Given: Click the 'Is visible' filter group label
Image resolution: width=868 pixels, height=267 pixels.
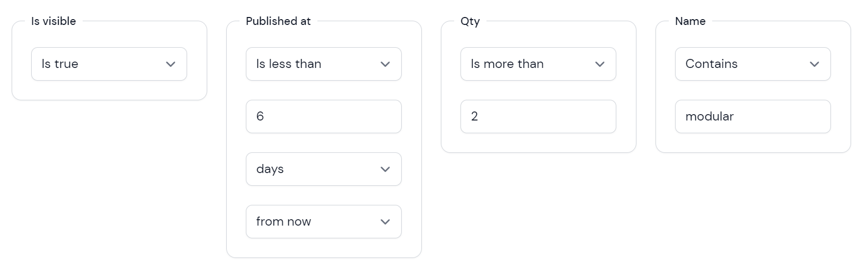Looking at the screenshot, I should point(54,21).
